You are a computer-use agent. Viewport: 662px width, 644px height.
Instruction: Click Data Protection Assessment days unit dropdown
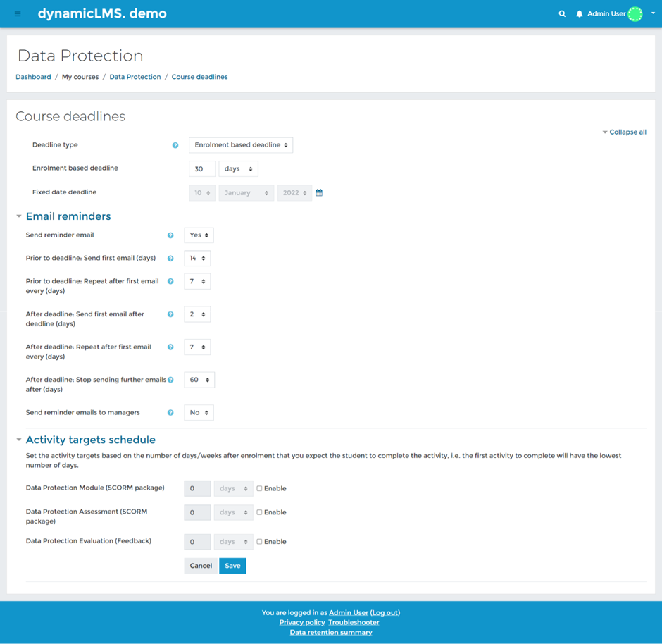click(x=234, y=512)
